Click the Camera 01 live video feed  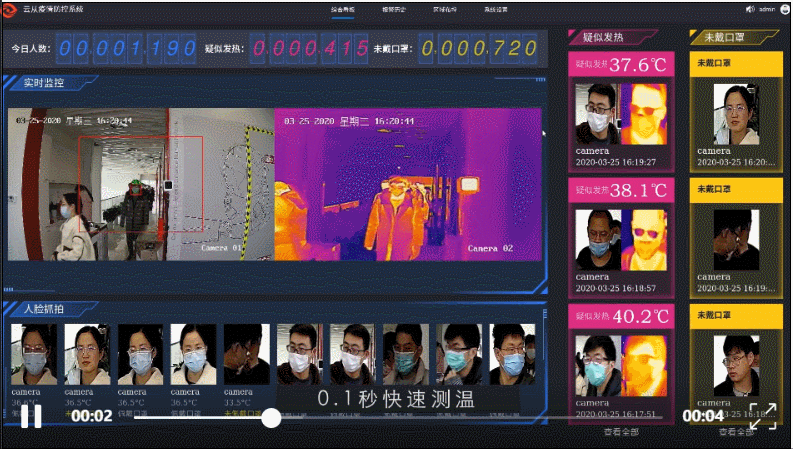[141, 184]
